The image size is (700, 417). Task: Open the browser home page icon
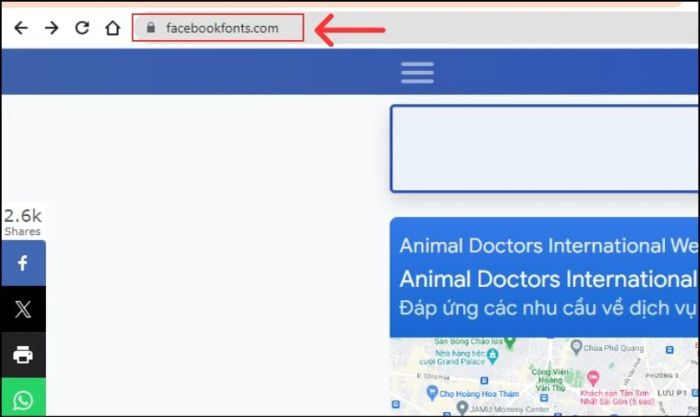click(112, 28)
